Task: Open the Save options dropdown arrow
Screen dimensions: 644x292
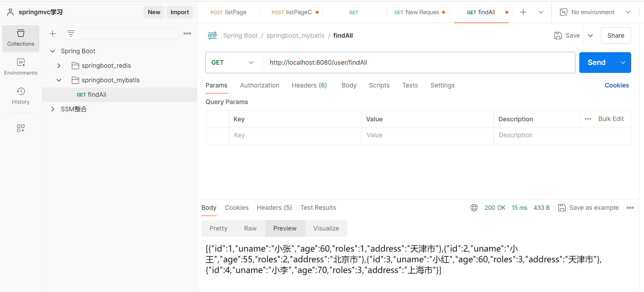Action: pos(590,36)
